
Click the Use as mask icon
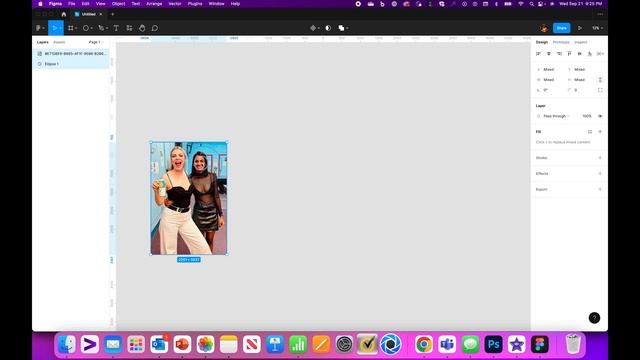328,28
